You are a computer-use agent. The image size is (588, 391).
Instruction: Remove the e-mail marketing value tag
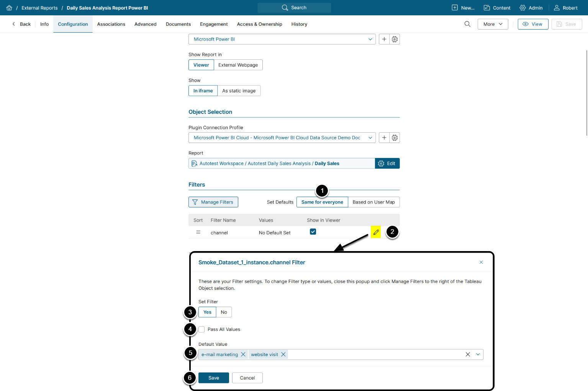(243, 355)
